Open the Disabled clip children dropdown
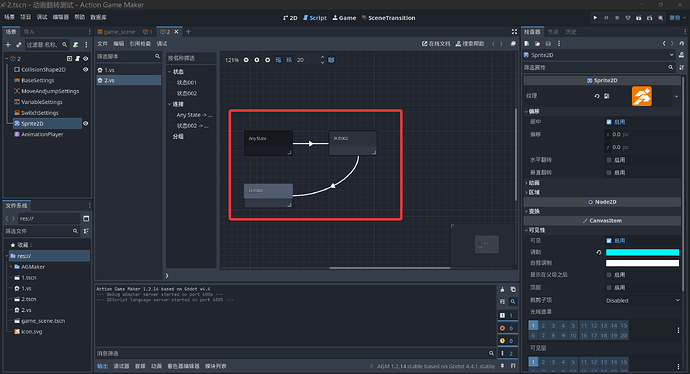The image size is (690, 374). point(642,301)
